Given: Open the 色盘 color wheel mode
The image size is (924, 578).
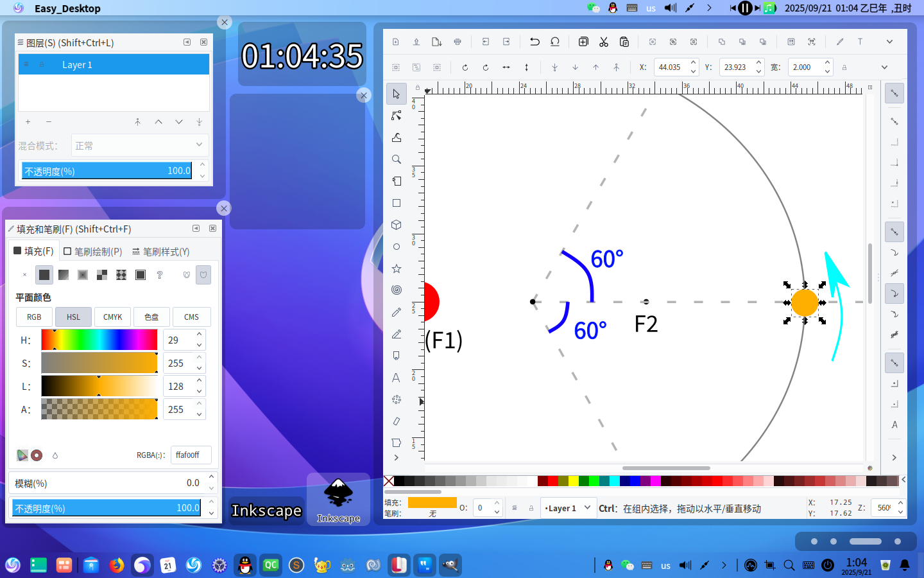Looking at the screenshot, I should 152,317.
